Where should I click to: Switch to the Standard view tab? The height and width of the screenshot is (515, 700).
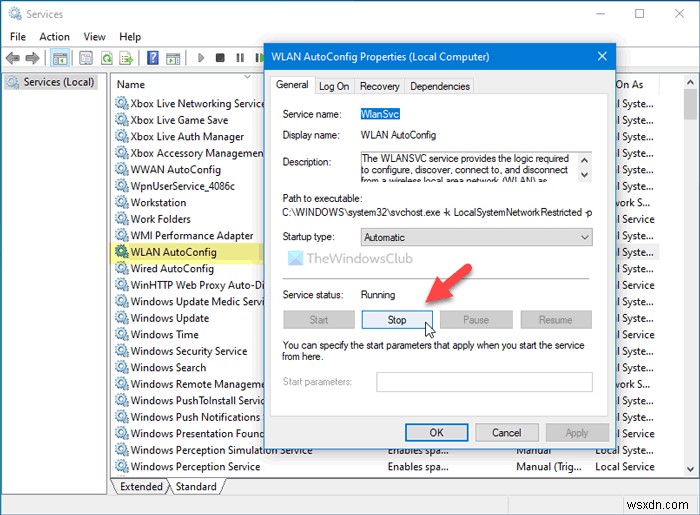[196, 486]
